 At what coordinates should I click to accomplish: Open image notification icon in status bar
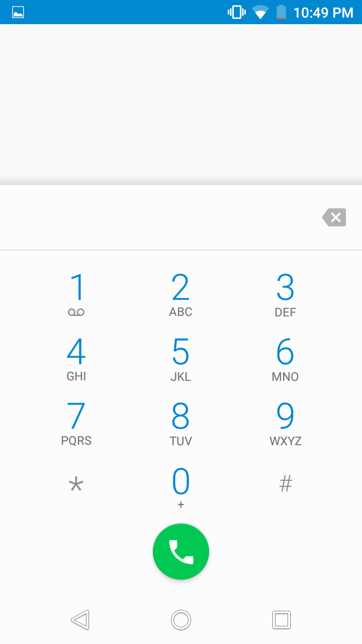pos(18,12)
